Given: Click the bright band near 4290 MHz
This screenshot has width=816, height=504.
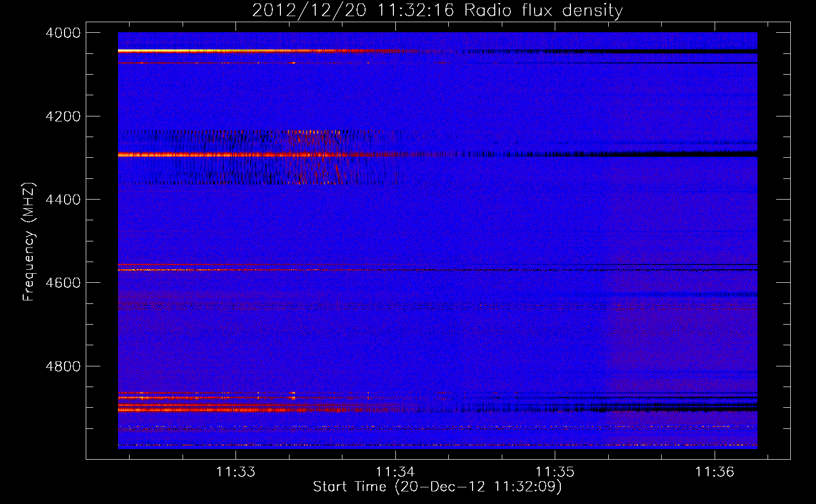Looking at the screenshot, I should point(262,155).
